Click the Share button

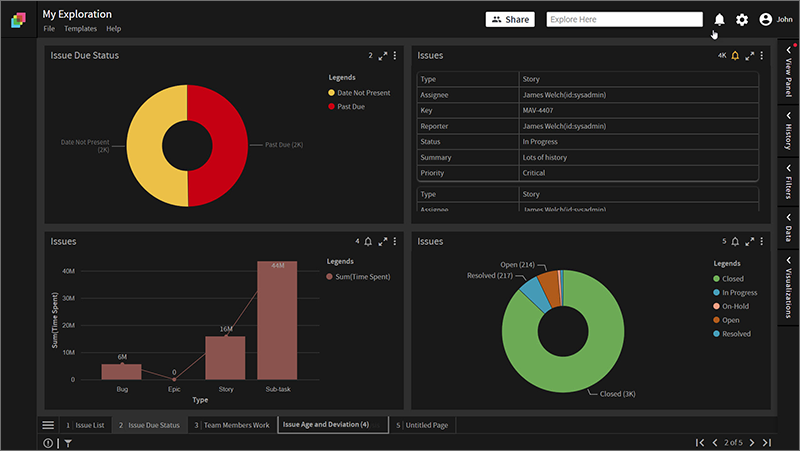510,19
